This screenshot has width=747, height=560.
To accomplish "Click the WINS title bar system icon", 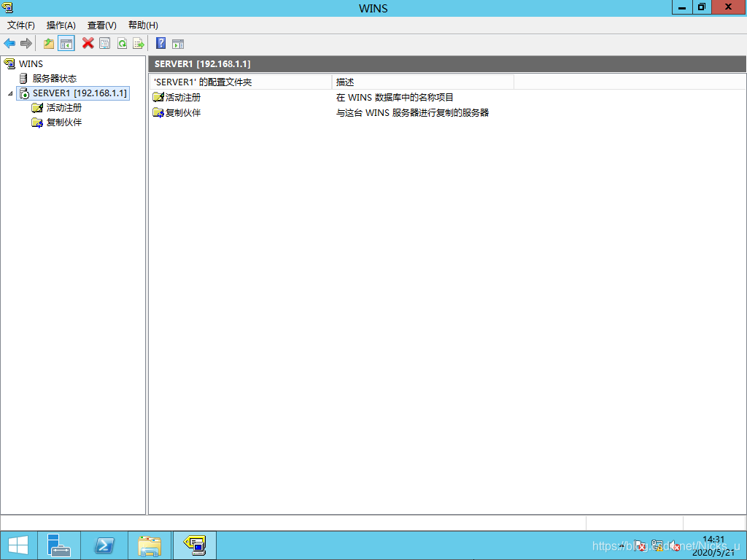I will pyautogui.click(x=7, y=7).
